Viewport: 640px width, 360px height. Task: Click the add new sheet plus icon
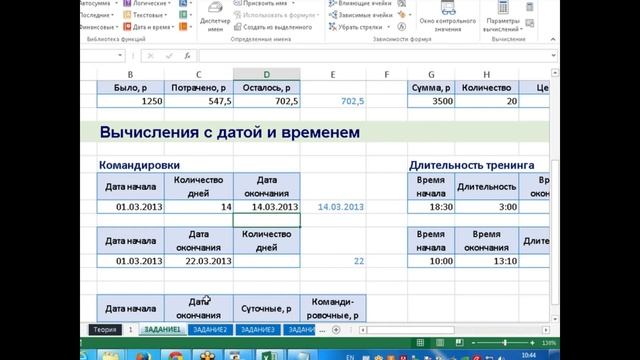click(x=336, y=330)
